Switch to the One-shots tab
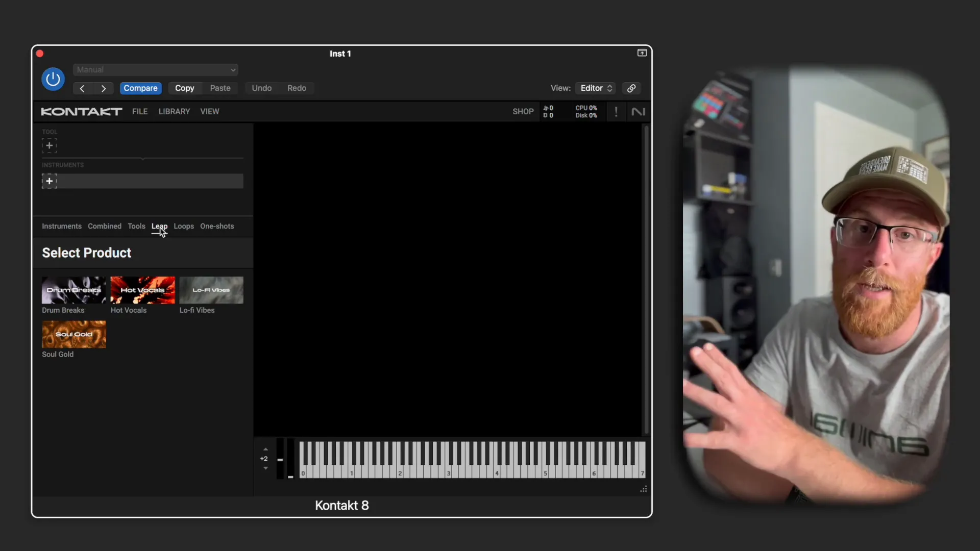Viewport: 980px width, 551px height. (217, 227)
